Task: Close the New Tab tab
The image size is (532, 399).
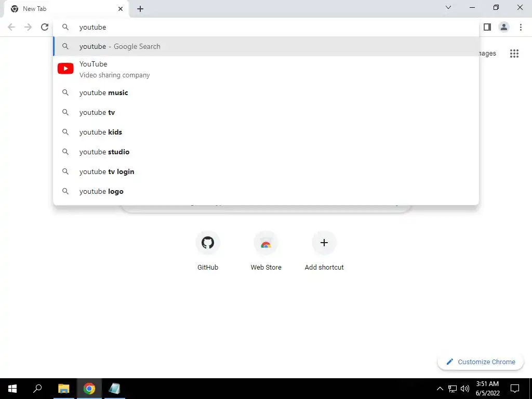Action: [121, 9]
